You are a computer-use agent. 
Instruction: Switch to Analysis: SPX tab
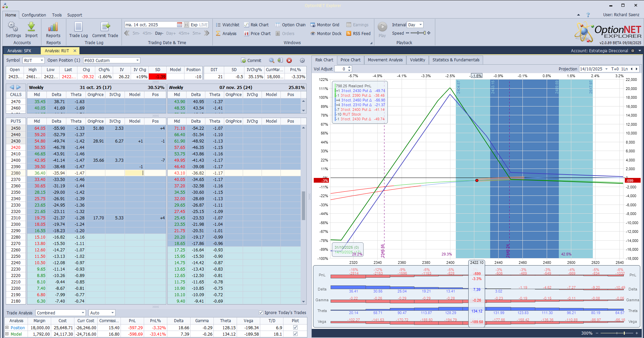(x=19, y=51)
